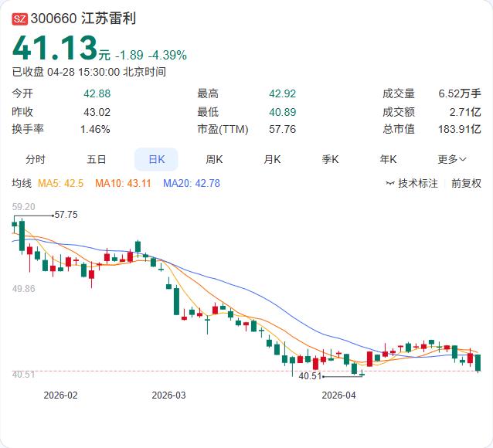
Task: Click the 40.51 low price marker on the chart
Action: click(x=310, y=376)
